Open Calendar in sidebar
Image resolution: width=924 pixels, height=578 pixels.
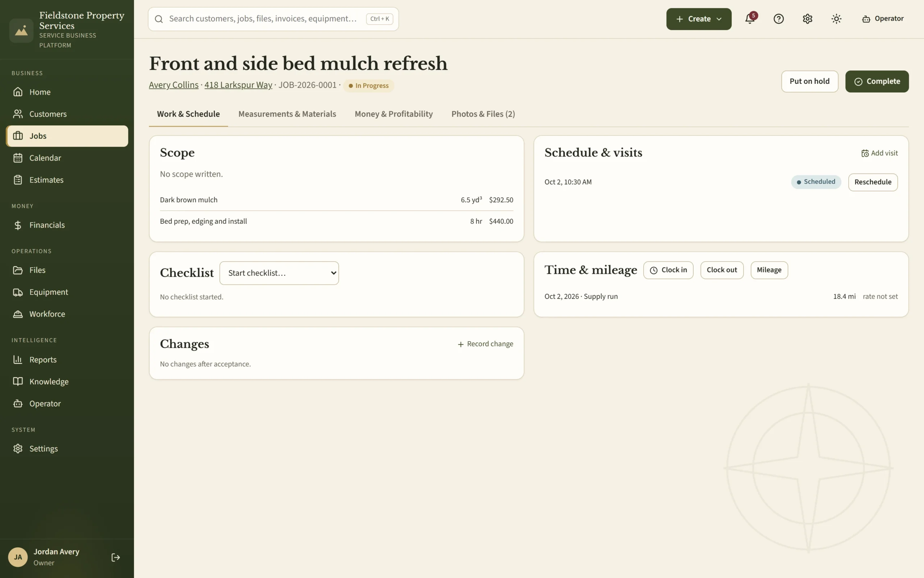(x=67, y=158)
